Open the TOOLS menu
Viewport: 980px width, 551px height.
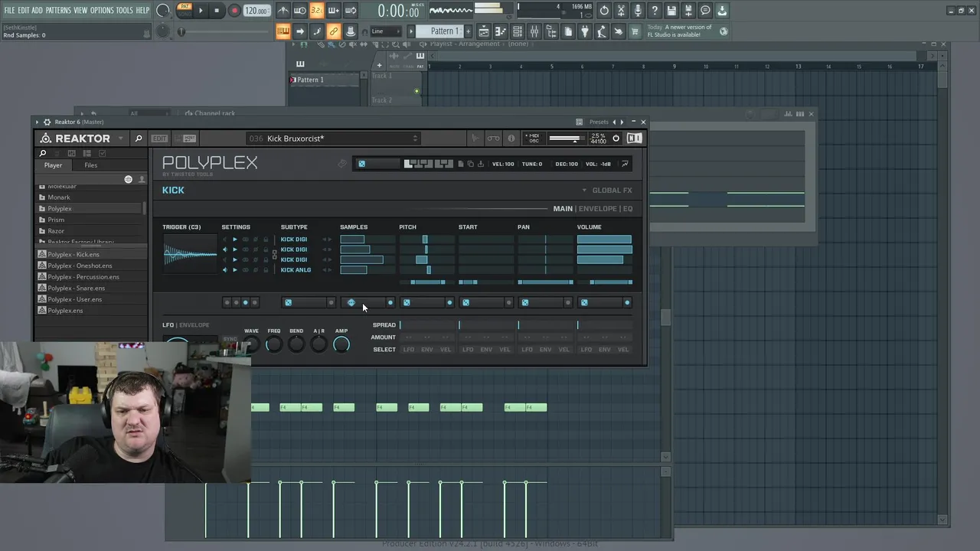point(124,10)
